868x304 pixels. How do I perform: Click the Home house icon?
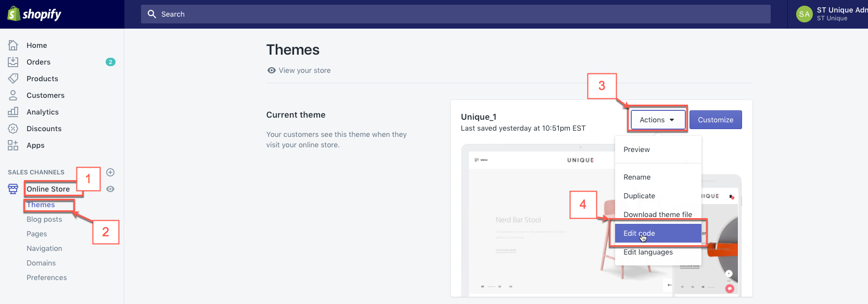pyautogui.click(x=13, y=45)
